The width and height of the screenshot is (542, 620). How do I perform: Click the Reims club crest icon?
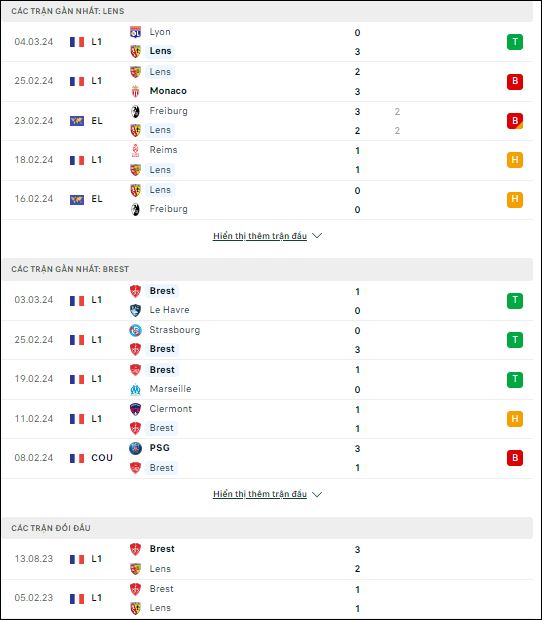135,150
